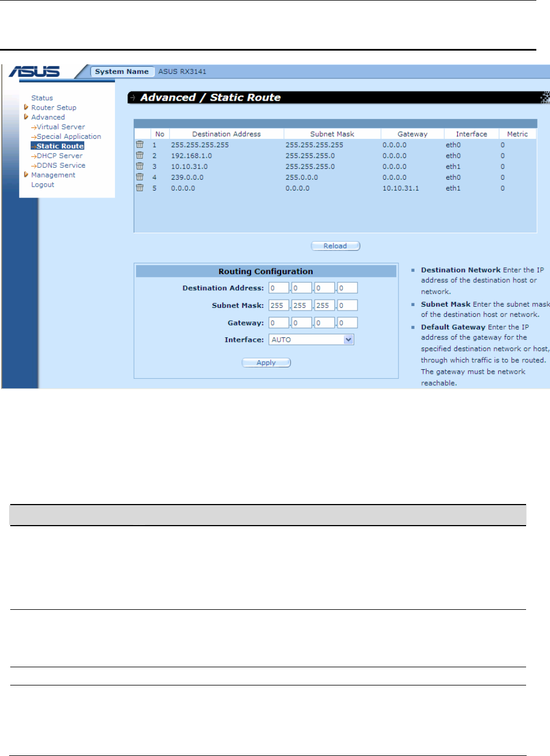Viewport: 550px width, 756px height.
Task: Click the Routing Configuration heading
Action: pyautogui.click(x=266, y=271)
